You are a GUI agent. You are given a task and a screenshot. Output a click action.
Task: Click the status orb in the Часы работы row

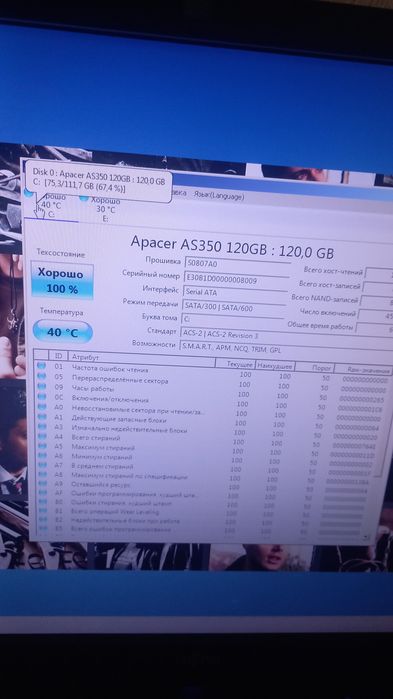pyautogui.click(x=42, y=387)
